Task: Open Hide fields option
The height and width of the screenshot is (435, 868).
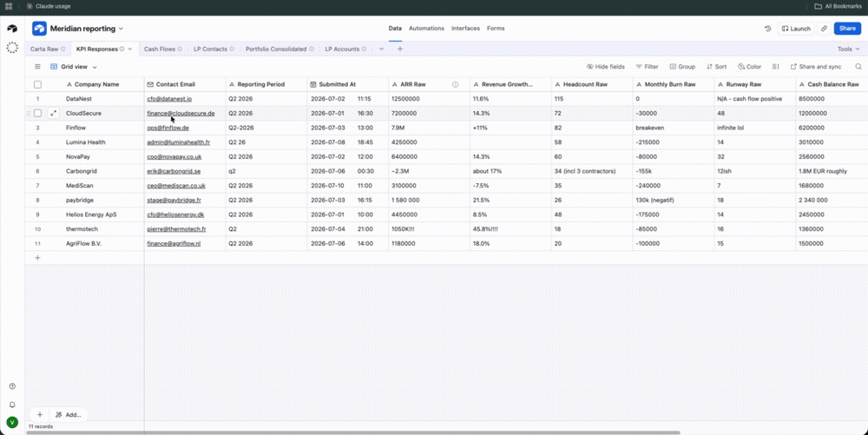Action: pyautogui.click(x=606, y=66)
